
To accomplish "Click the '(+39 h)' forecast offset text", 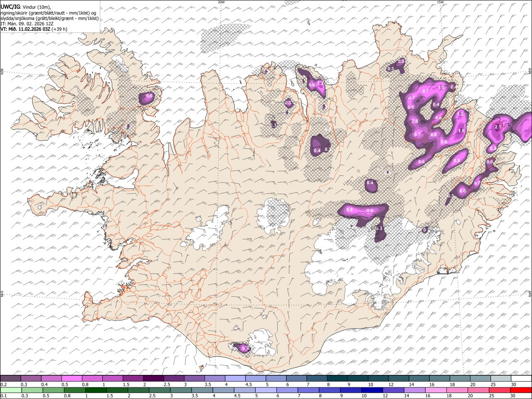I will pos(59,29).
